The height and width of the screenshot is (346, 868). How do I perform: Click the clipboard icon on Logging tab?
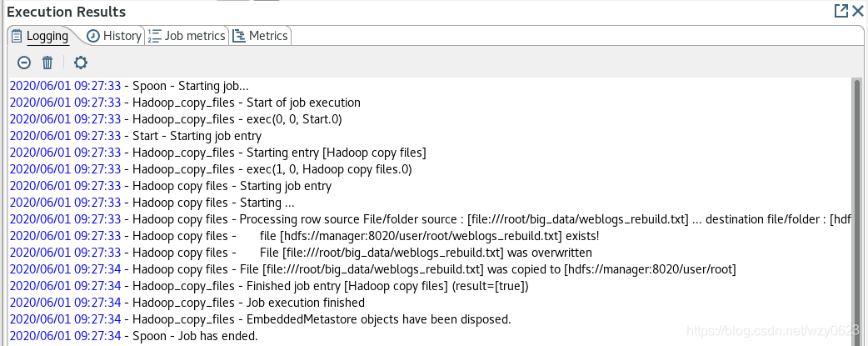click(x=17, y=36)
